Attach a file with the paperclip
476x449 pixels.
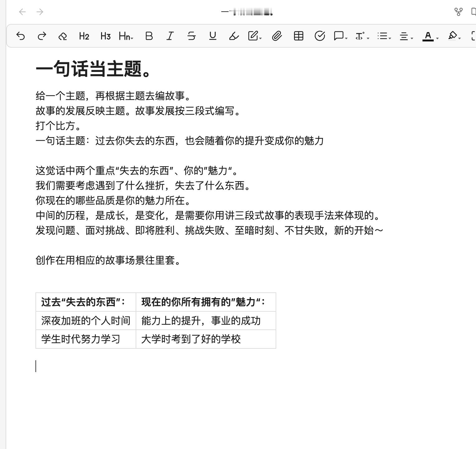[x=277, y=36]
